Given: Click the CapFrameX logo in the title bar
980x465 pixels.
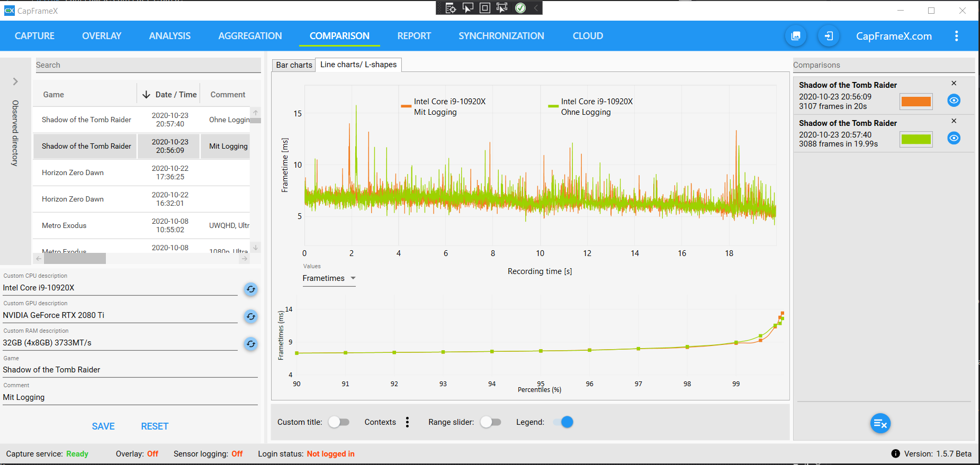Looking at the screenshot, I should tap(9, 11).
